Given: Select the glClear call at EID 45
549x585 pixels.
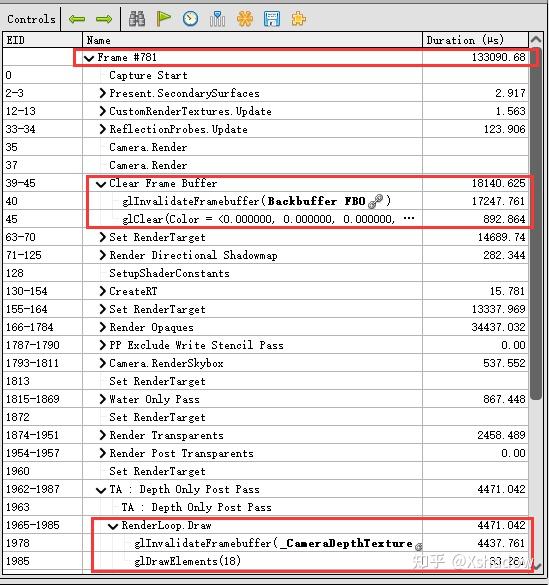Looking at the screenshot, I should [x=266, y=219].
